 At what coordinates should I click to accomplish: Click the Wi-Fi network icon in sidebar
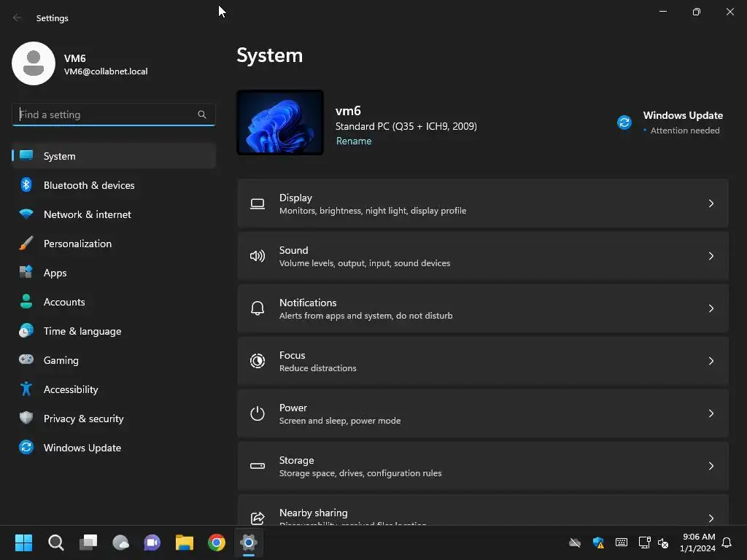click(26, 214)
